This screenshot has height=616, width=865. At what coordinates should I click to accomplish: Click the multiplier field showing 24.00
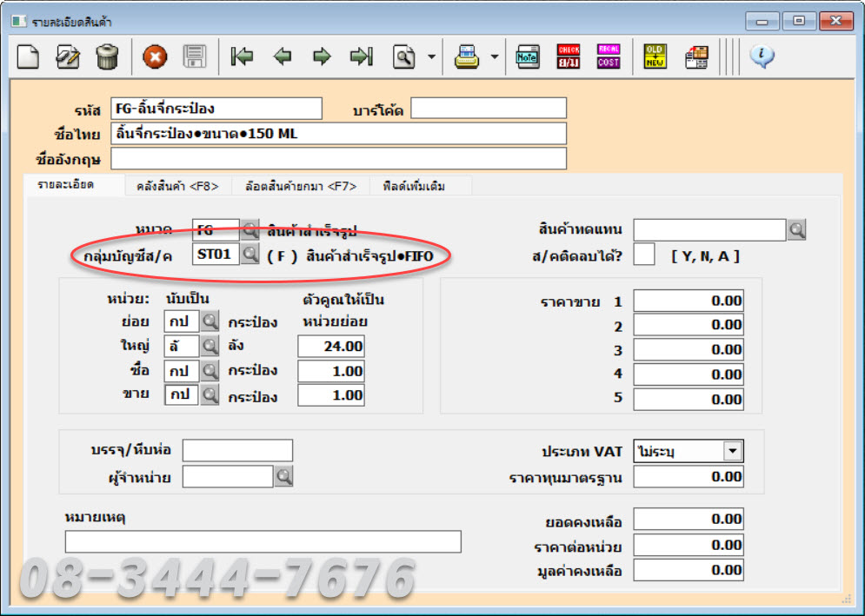pyautogui.click(x=331, y=347)
